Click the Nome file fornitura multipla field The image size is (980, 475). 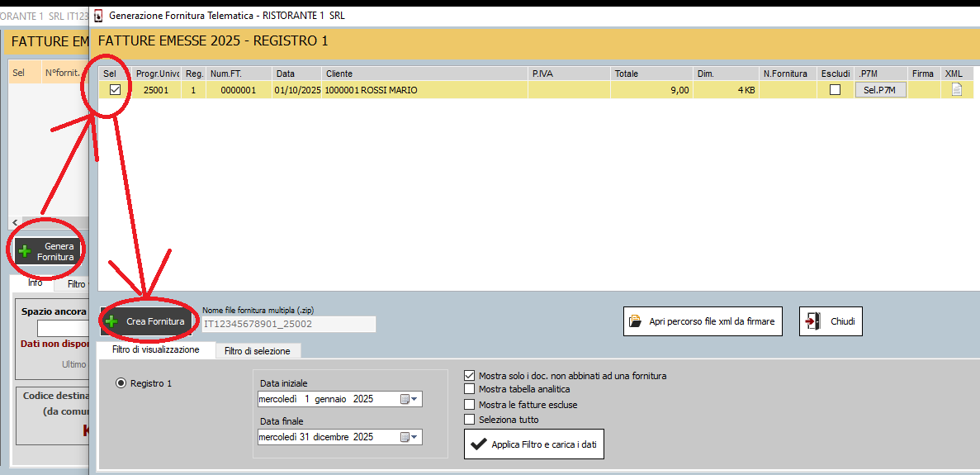pos(288,325)
